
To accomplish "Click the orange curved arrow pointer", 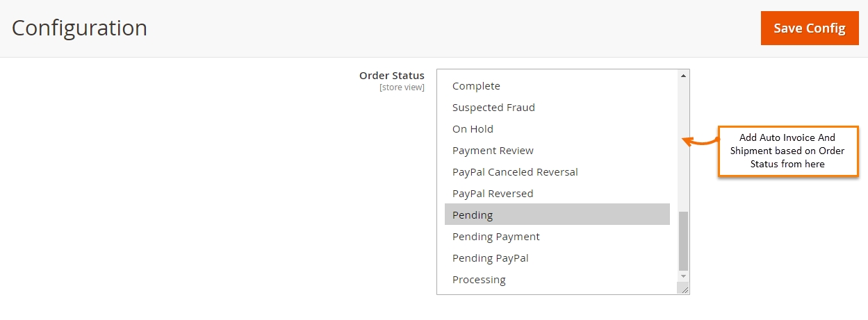I will pos(700,142).
